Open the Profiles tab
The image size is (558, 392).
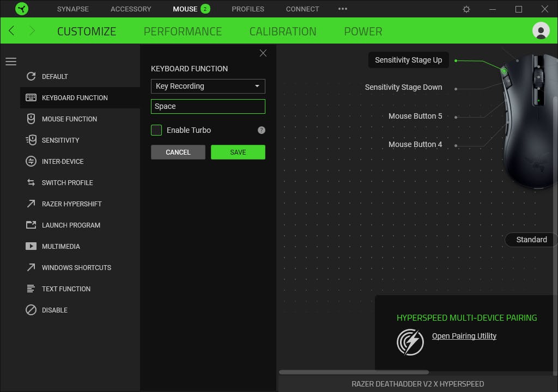[248, 9]
